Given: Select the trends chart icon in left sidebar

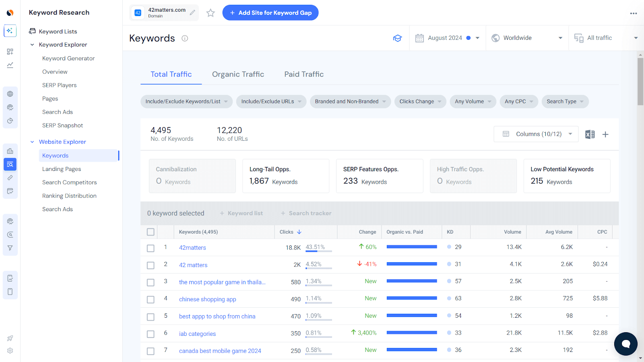Looking at the screenshot, I should point(10,65).
